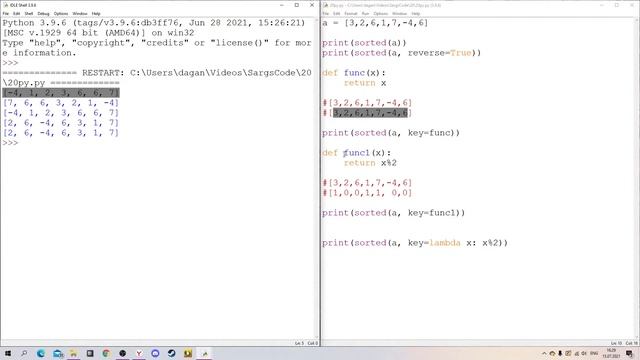Open Google Chrome from taskbar
640x360 pixels.
pyautogui.click(x=106, y=353)
